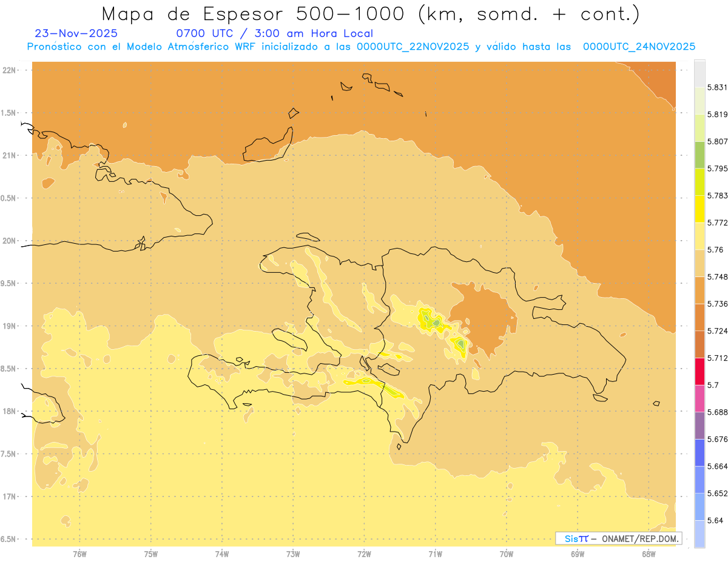Screen dimensions: 728x562
Task: Click the colorbar value 5.7
Action: click(713, 385)
